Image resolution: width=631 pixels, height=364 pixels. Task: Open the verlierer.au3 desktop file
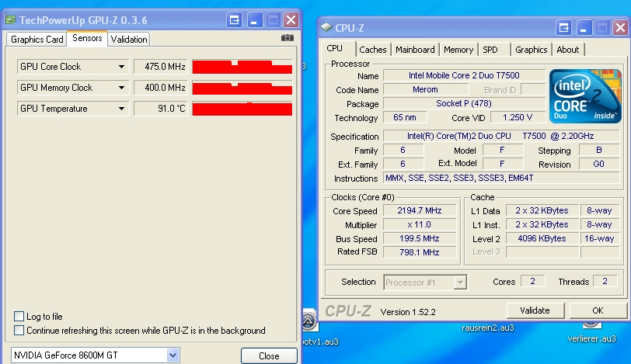pyautogui.click(x=591, y=338)
